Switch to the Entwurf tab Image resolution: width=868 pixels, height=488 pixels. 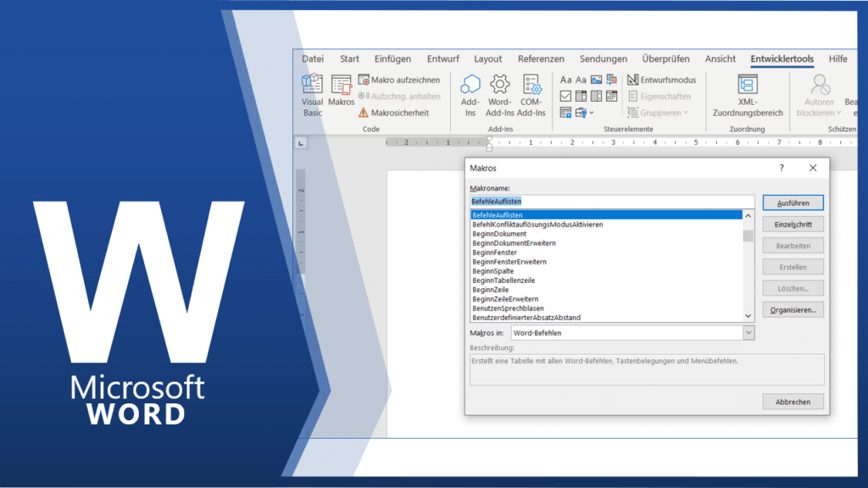click(442, 58)
